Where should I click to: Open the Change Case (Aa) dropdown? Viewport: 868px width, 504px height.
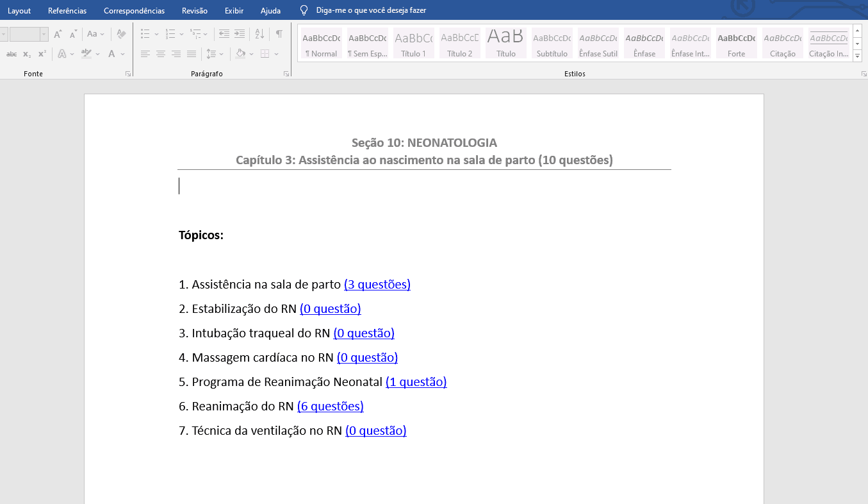(95, 34)
